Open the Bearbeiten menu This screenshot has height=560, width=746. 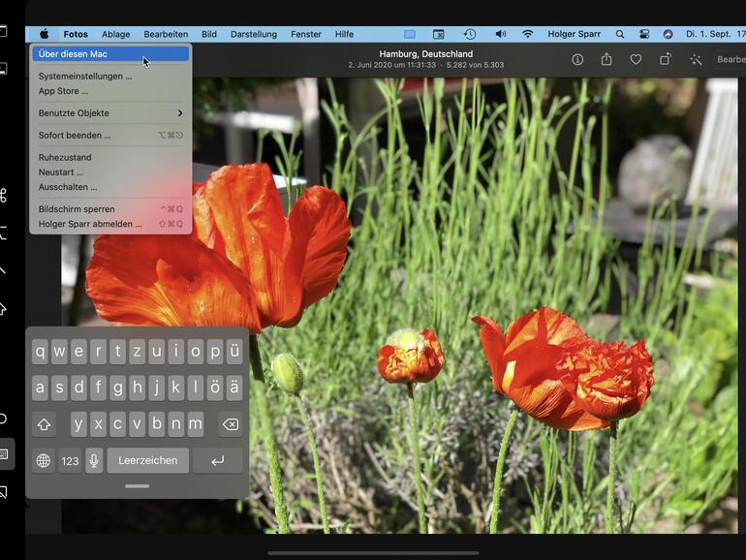(x=166, y=34)
